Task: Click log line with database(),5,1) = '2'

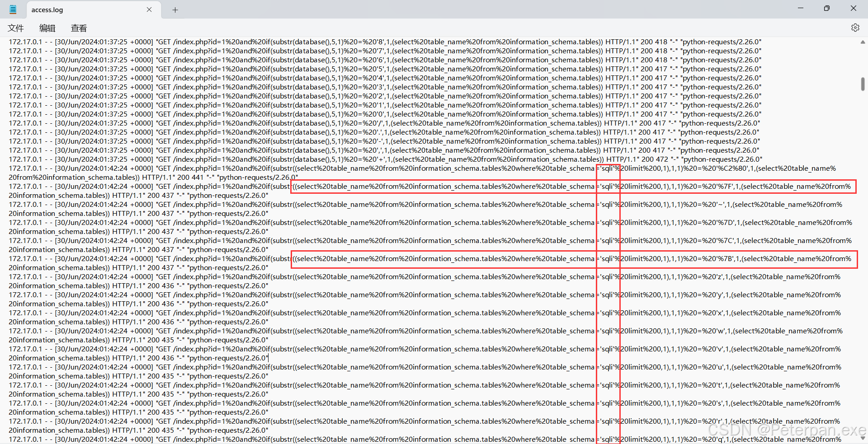Action: point(385,96)
